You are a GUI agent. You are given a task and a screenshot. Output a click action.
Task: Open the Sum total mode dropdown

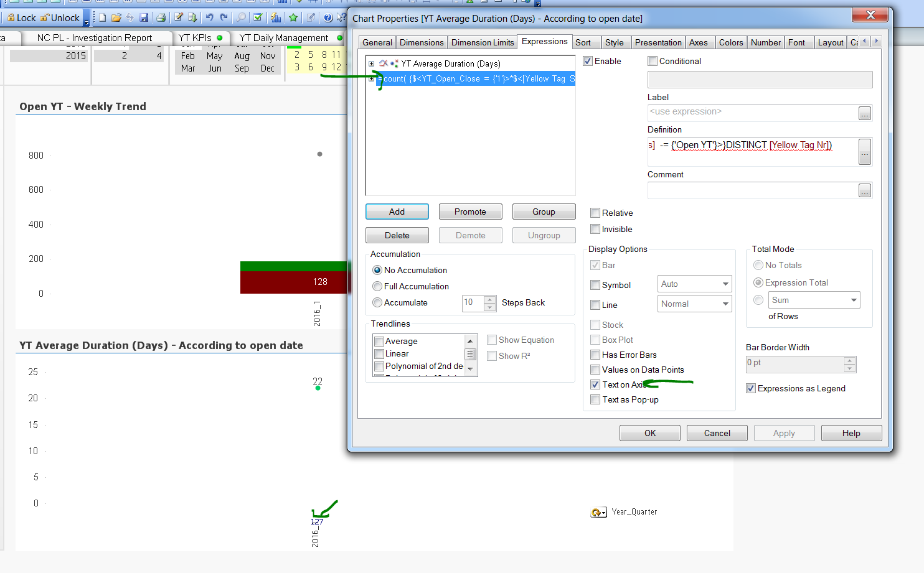[814, 300]
